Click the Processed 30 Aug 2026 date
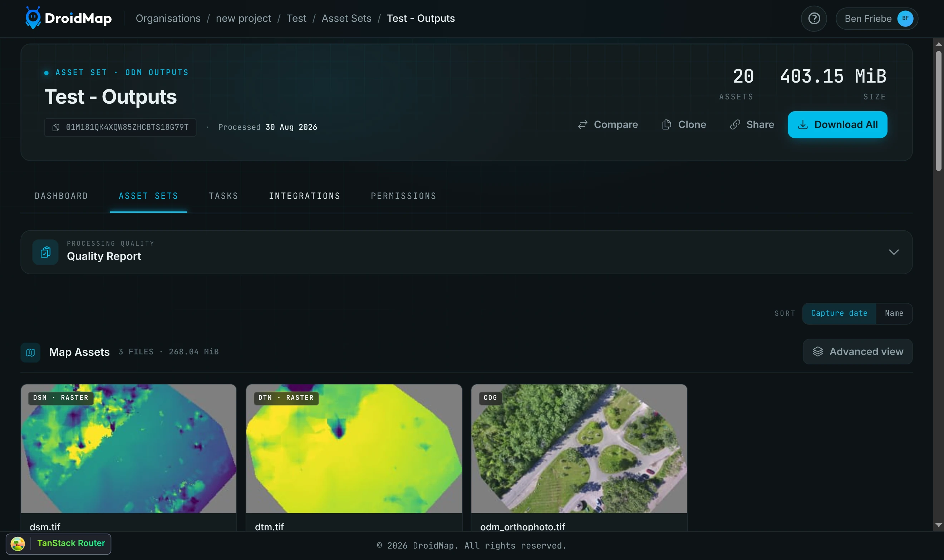The image size is (944, 560). [267, 127]
